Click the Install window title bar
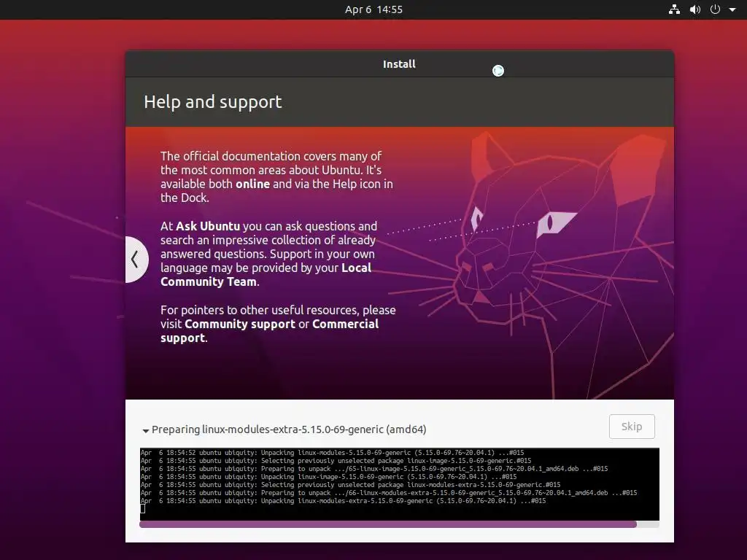The width and height of the screenshot is (747, 560). (x=399, y=64)
